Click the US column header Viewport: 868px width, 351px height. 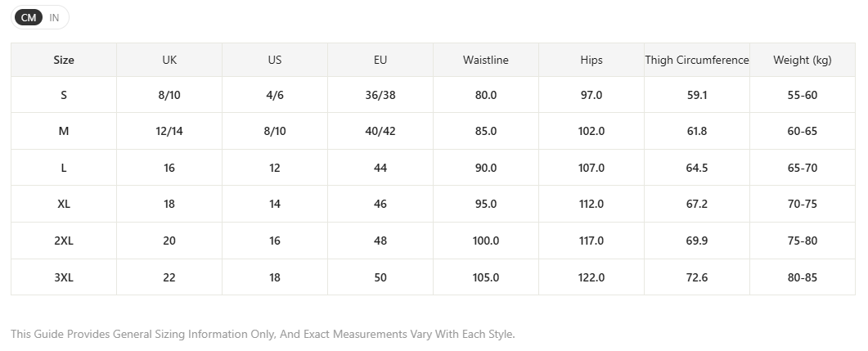click(275, 60)
